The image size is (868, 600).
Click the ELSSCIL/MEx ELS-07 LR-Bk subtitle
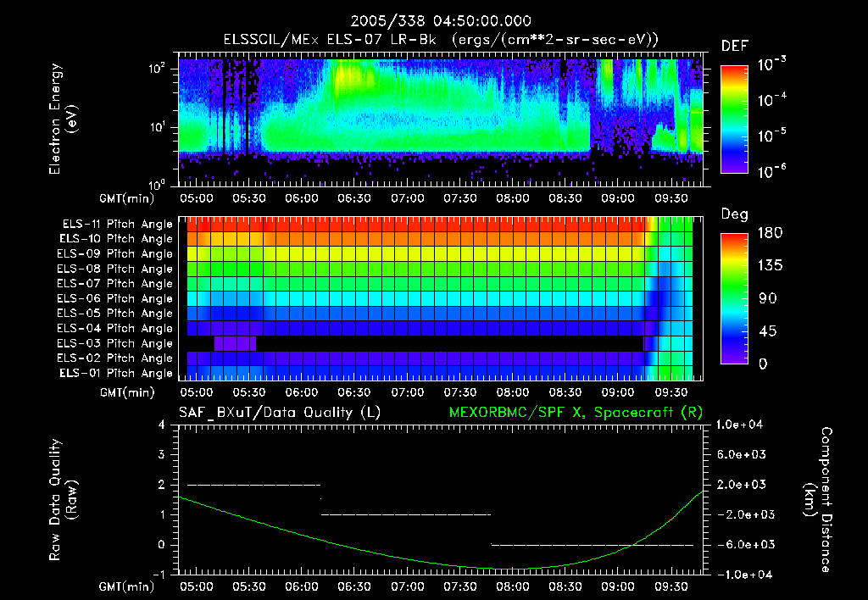coord(330,40)
